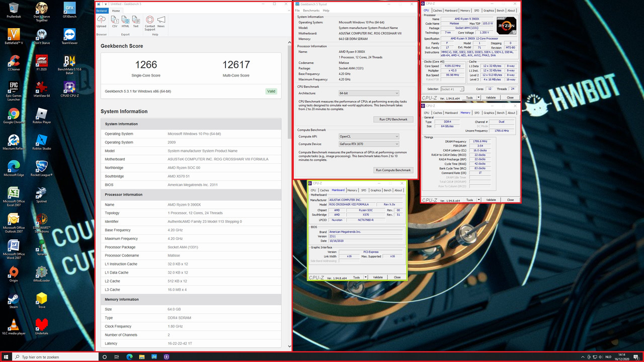Screen dimensions: 644x362
Task: Open Epic Games Launcher icon
Action: pos(14,90)
